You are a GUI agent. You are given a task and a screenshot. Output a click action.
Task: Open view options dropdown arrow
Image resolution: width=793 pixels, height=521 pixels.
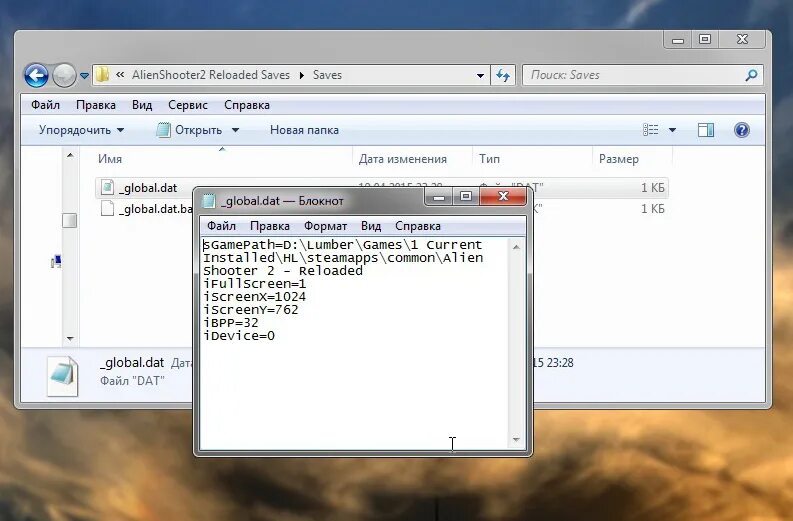(x=672, y=131)
